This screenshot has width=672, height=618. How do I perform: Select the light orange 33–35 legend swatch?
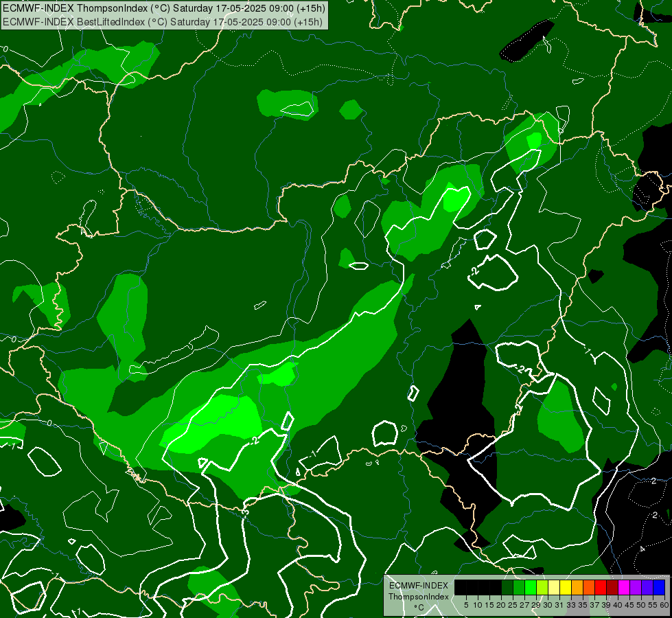577,587
